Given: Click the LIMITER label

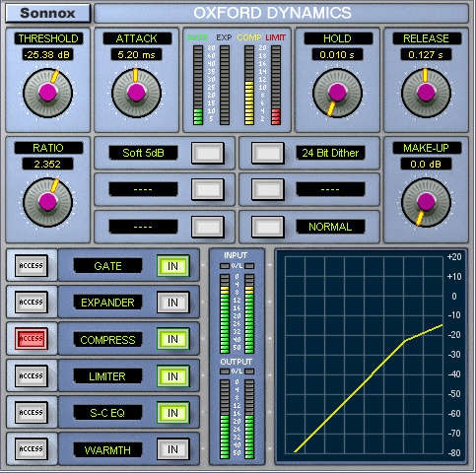Looking at the screenshot, I should (x=107, y=376).
